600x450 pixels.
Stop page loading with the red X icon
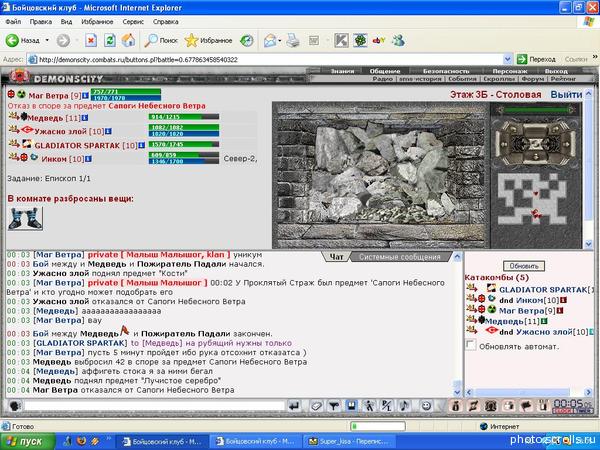pyautogui.click(x=91, y=40)
